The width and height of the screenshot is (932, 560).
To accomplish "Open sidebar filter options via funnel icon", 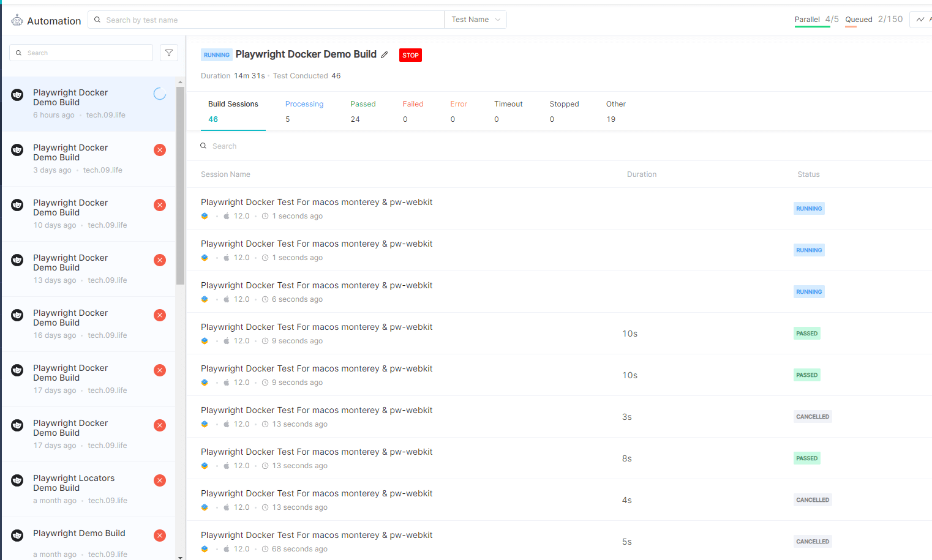I will pyautogui.click(x=168, y=52).
